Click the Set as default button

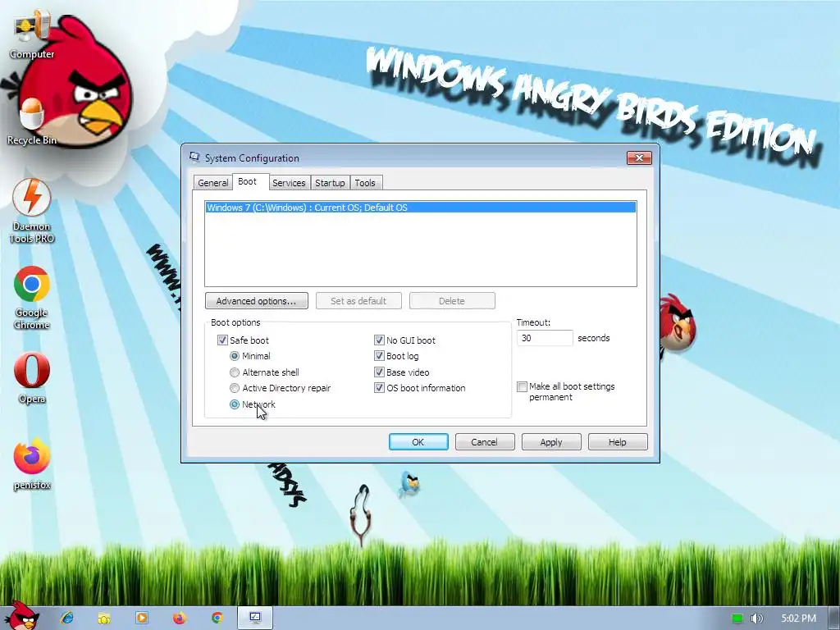coord(358,301)
